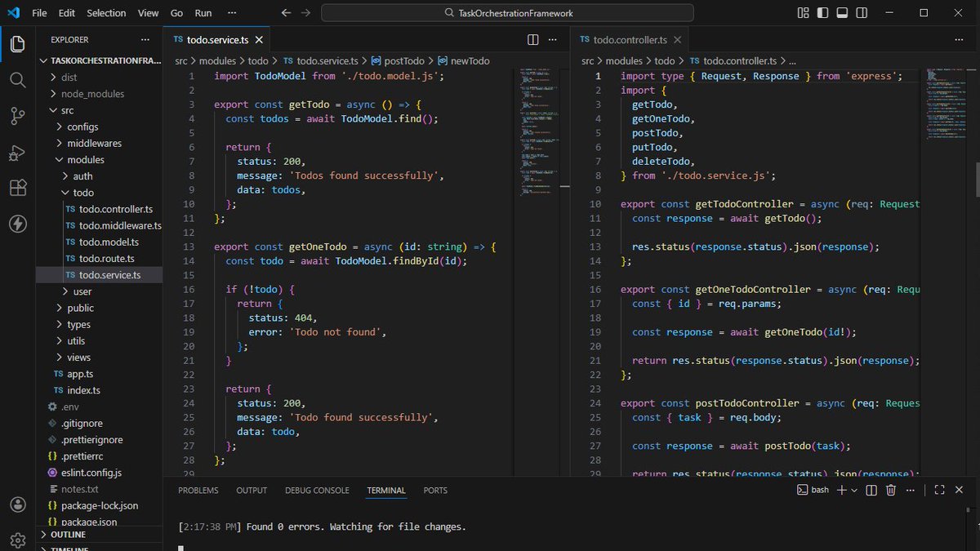
Task: Click the VS Code logo icon
Action: tap(13, 13)
